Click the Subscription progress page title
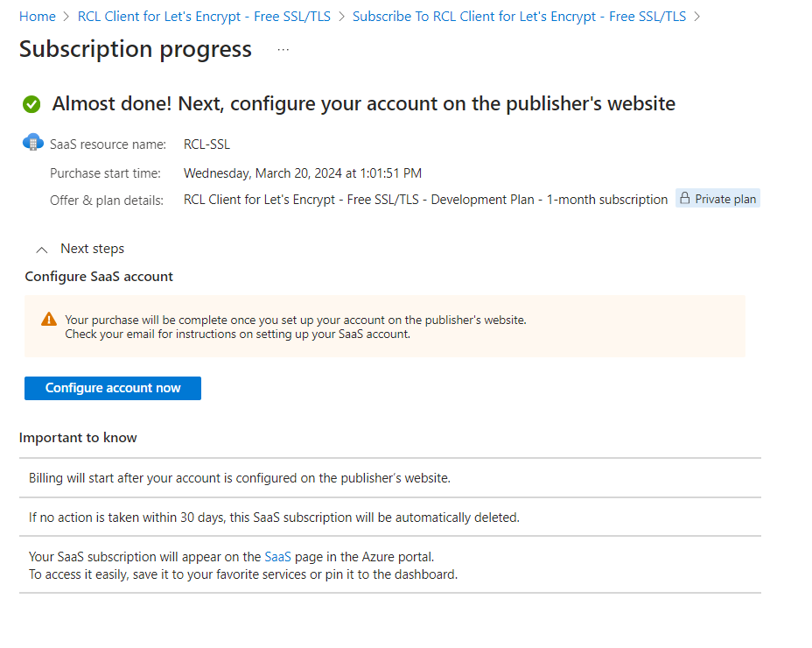The height and width of the screenshot is (648, 812). click(x=136, y=49)
